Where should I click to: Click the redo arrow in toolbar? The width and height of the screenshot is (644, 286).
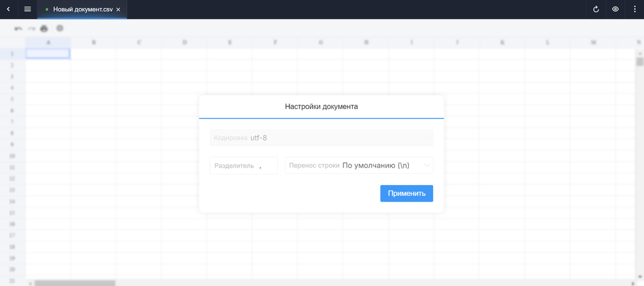(31, 28)
